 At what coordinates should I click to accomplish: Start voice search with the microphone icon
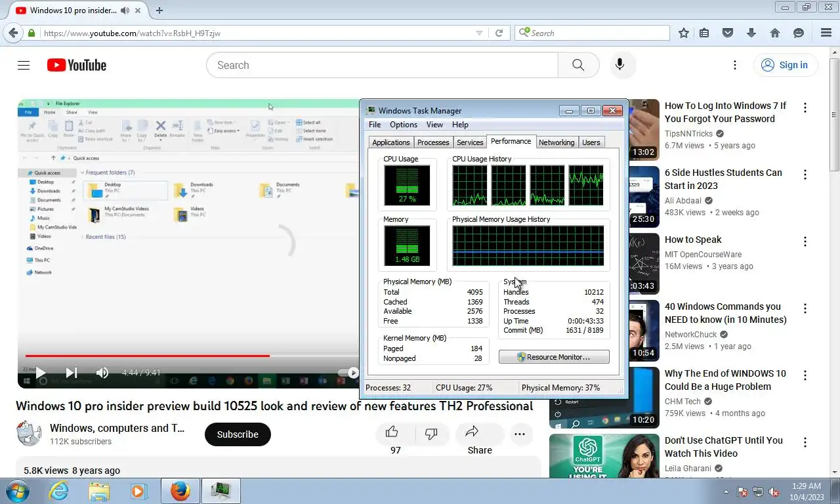[x=619, y=65]
